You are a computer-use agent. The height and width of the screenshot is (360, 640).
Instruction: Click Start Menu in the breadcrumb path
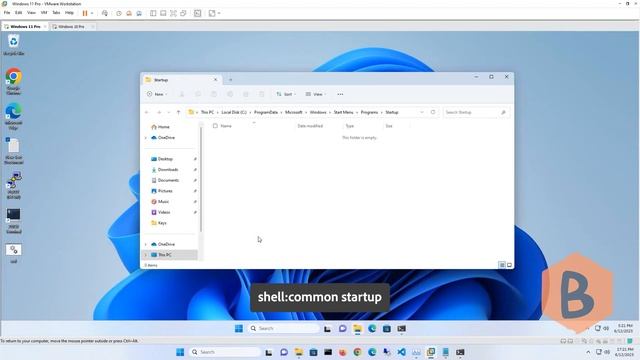pos(343,112)
